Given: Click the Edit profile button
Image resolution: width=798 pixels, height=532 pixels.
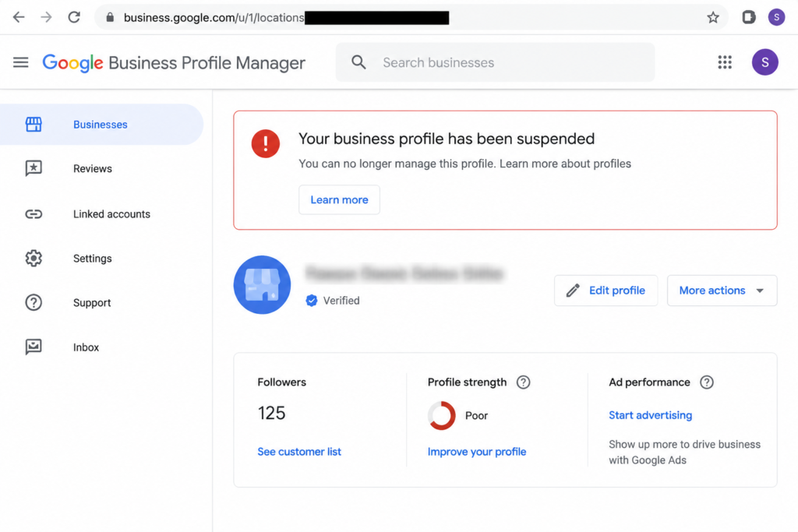Looking at the screenshot, I should coord(606,291).
